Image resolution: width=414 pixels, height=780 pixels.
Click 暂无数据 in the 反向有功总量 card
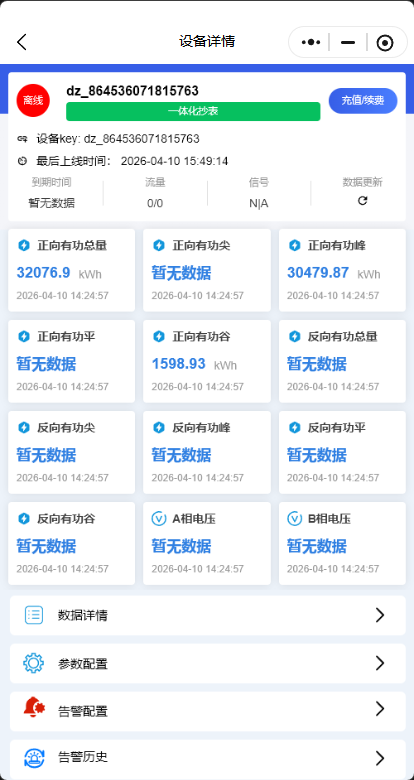pos(317,364)
